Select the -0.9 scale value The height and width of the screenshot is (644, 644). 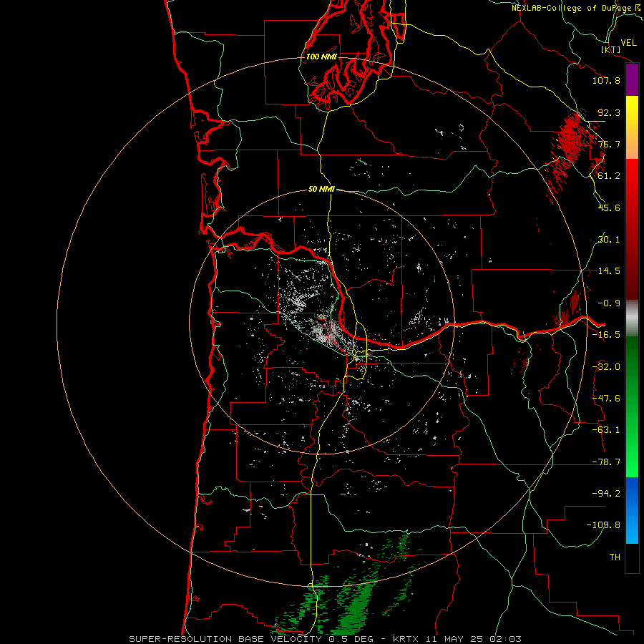609,303
